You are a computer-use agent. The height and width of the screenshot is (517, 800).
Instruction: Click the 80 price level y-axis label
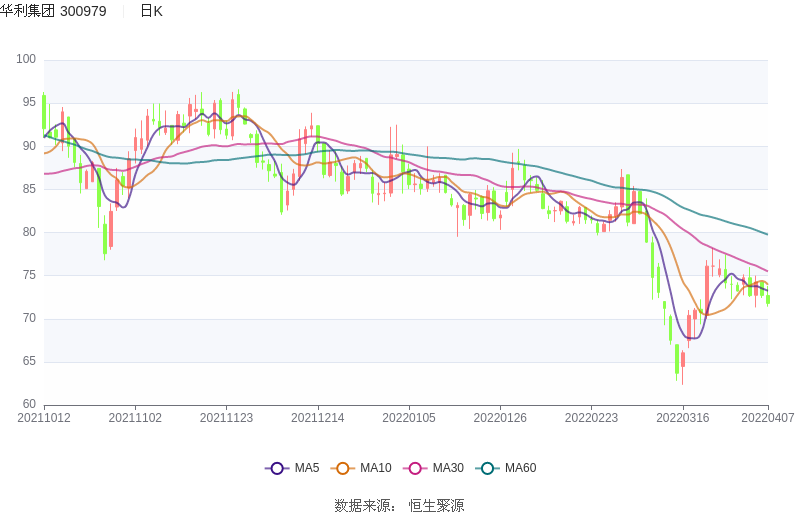click(x=29, y=232)
